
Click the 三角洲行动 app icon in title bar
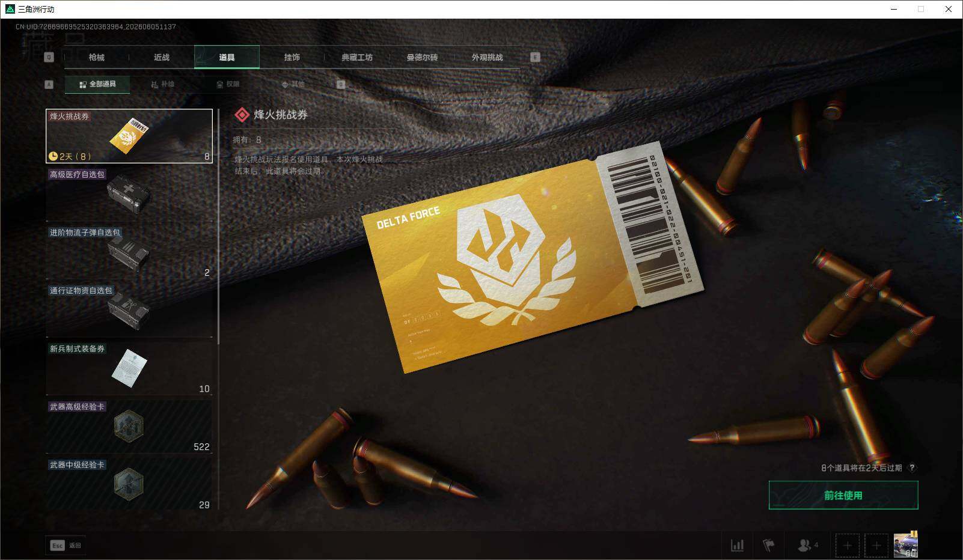pyautogui.click(x=10, y=9)
